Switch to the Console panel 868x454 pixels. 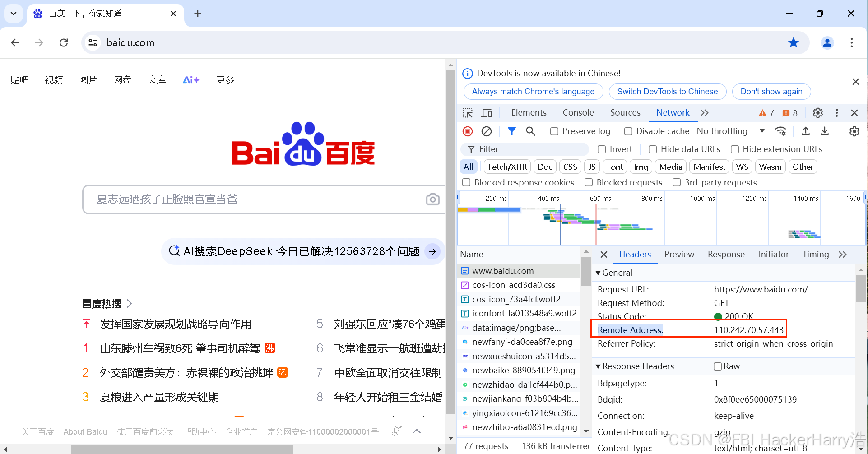coord(578,113)
